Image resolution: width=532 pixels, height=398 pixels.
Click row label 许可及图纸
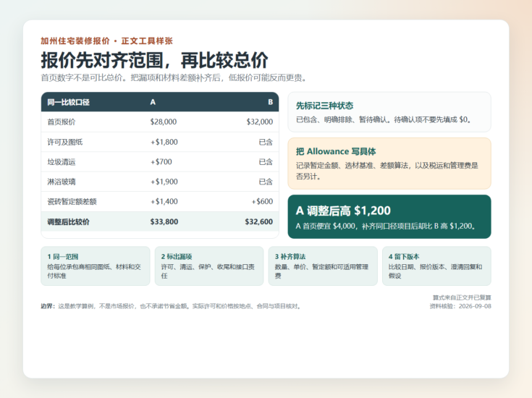(x=65, y=142)
